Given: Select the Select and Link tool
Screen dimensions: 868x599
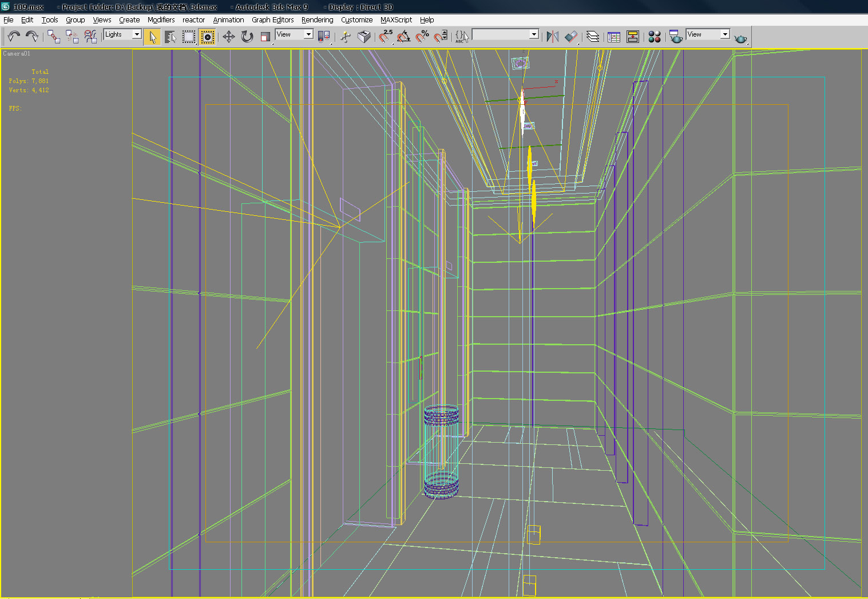Looking at the screenshot, I should coord(54,37).
